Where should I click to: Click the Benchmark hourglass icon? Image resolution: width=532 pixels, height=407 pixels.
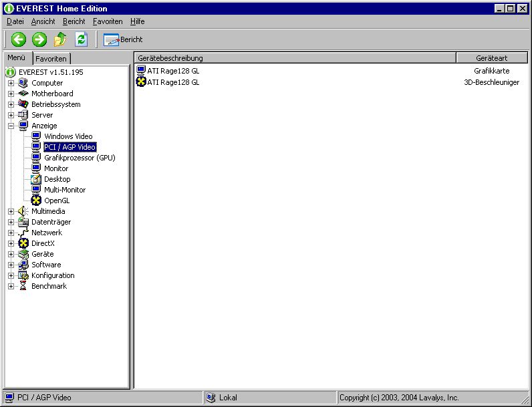click(23, 286)
